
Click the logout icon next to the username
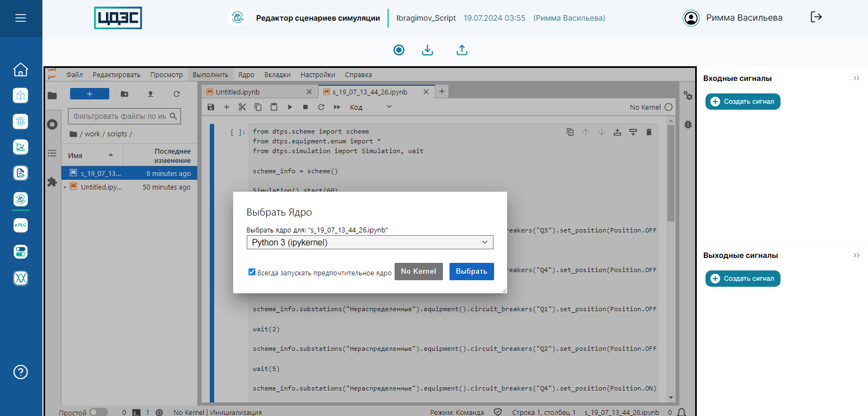pos(816,17)
